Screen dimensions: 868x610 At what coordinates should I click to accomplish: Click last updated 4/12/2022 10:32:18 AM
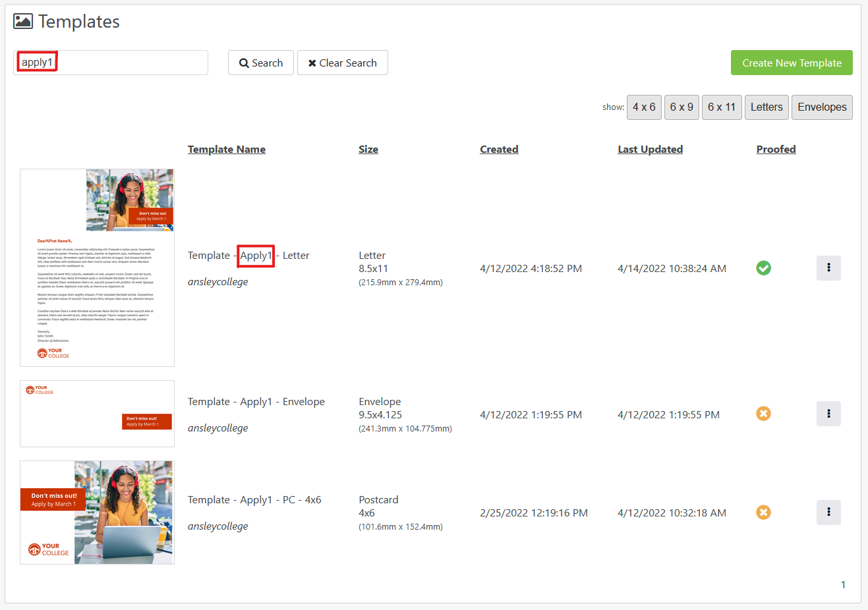click(x=672, y=513)
